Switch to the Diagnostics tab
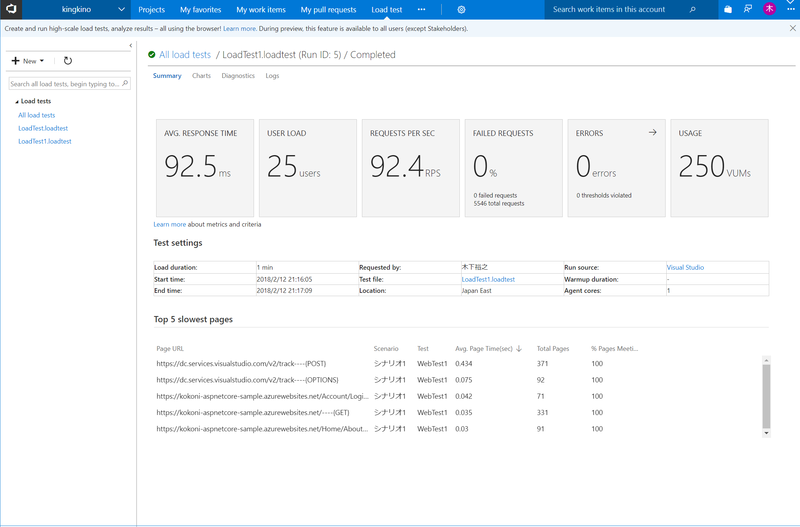 238,76
